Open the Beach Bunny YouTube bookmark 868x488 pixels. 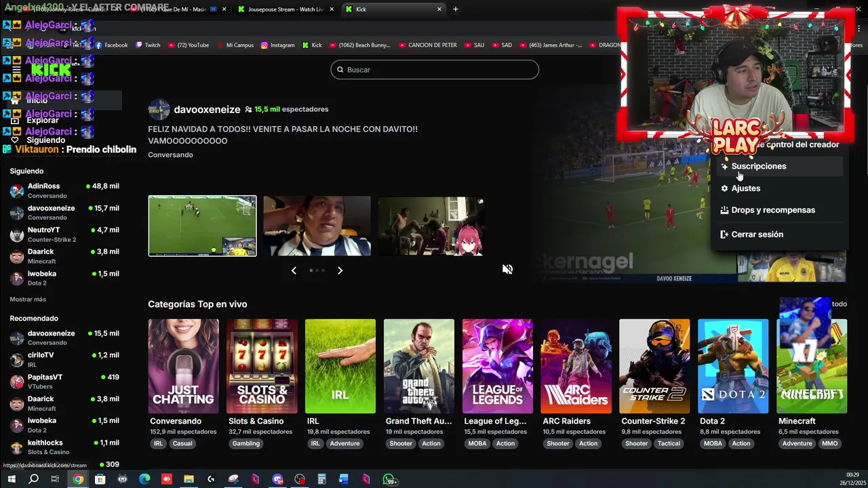[x=359, y=45]
